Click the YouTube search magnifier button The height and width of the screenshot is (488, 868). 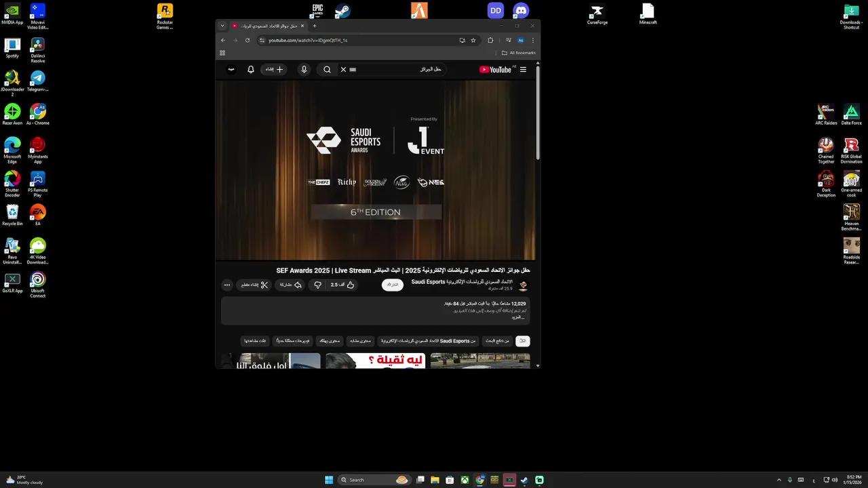point(327,69)
